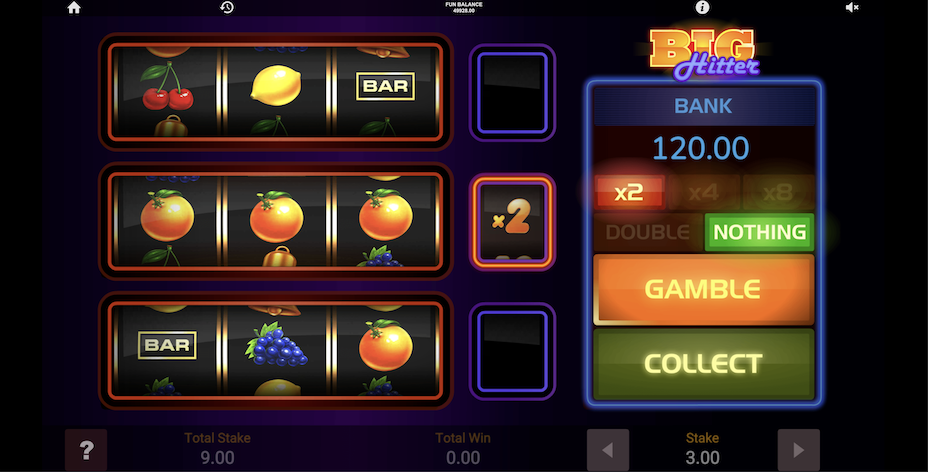Select the x2 gamble multiplier
The height and width of the screenshot is (472, 928).
point(629,192)
